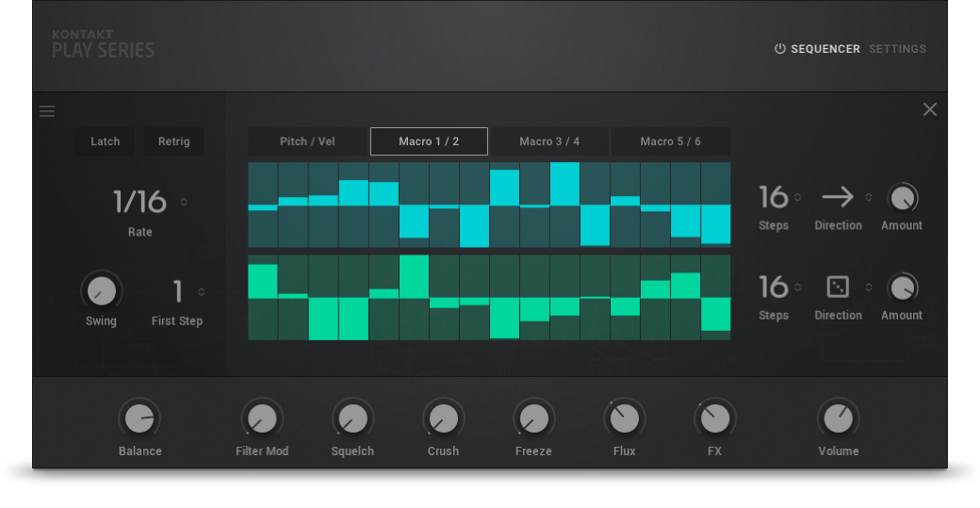The image size is (980, 508).
Task: Click the FX knob
Action: click(x=715, y=418)
